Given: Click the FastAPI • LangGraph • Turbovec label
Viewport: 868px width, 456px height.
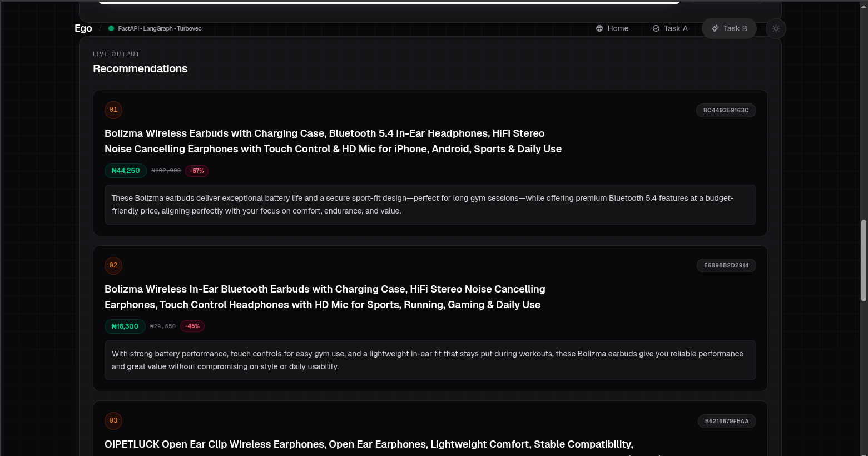Looking at the screenshot, I should pyautogui.click(x=160, y=28).
